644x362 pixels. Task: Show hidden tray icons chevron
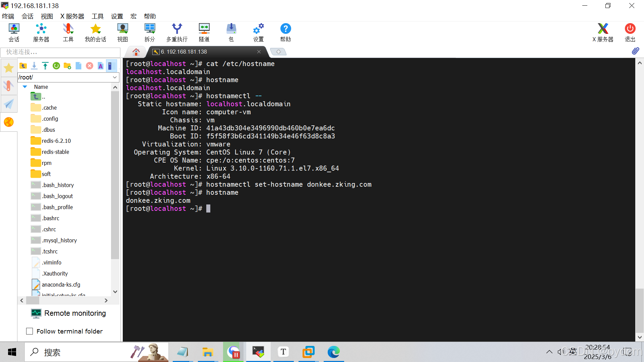coord(549,352)
